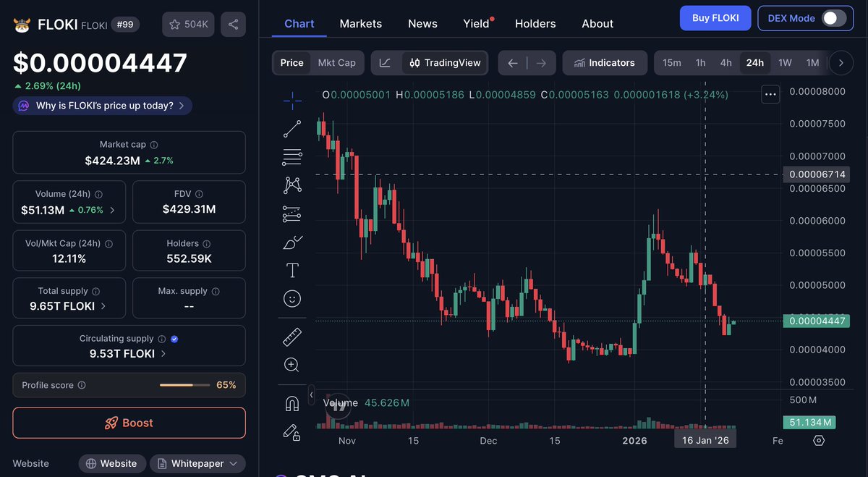
Task: Expand Total supply 9.65T FLOKI details
Action: pyautogui.click(x=103, y=306)
